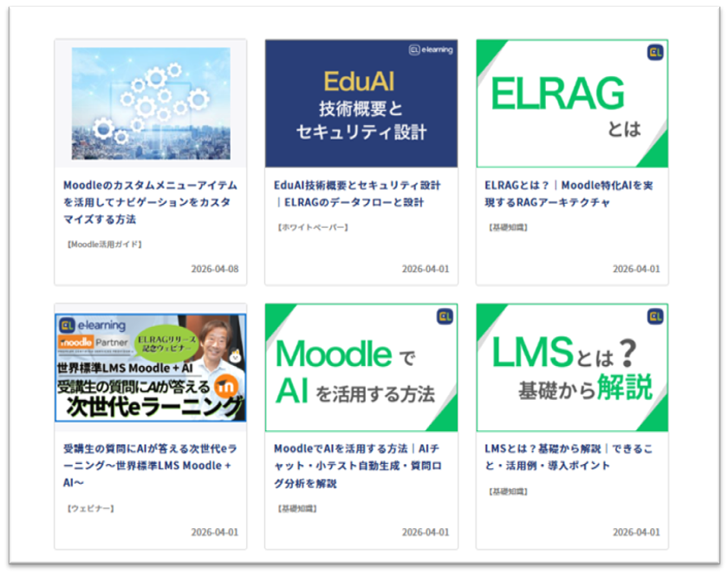
Task: Click e-learning logo on webinar banner
Action: pos(93,325)
